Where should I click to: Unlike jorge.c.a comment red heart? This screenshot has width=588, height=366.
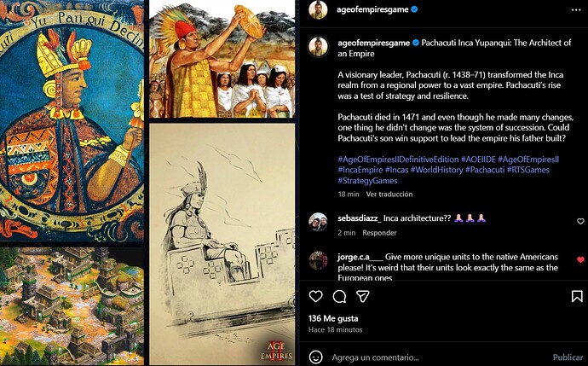point(580,259)
